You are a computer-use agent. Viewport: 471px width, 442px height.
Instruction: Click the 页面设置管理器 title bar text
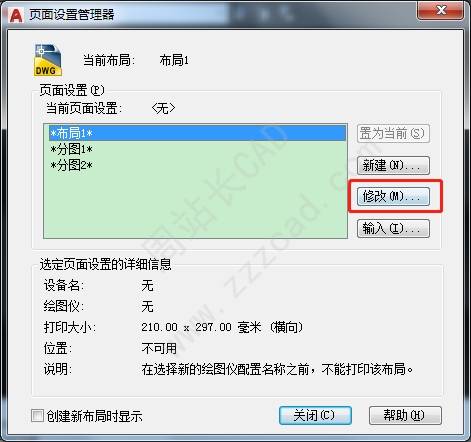pos(72,15)
